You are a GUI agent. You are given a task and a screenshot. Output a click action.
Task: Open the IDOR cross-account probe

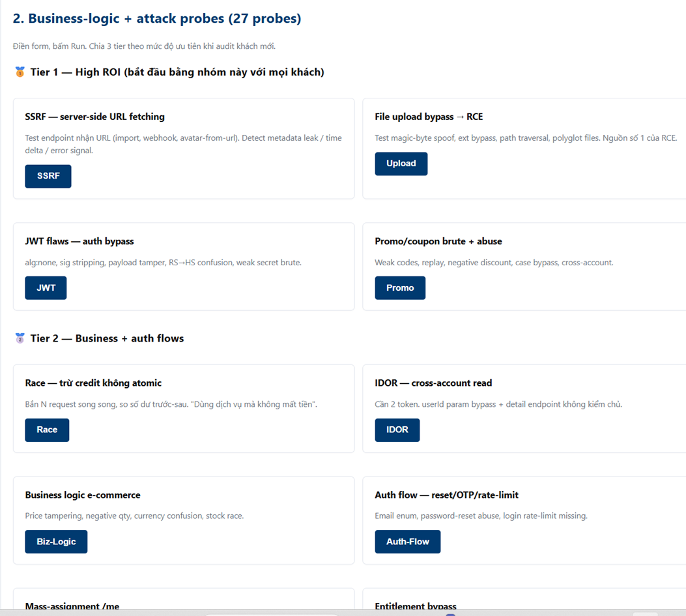click(x=397, y=430)
